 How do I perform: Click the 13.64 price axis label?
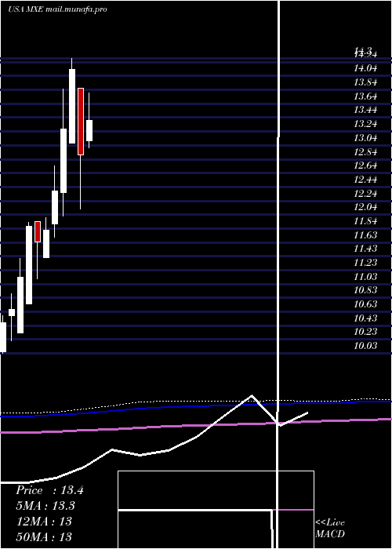pyautogui.click(x=365, y=96)
